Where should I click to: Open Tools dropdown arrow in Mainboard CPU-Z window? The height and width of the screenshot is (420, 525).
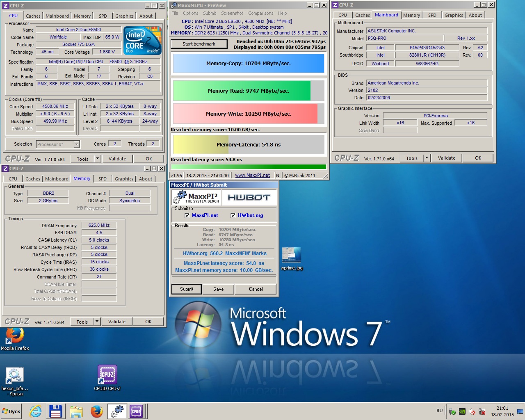tap(427, 158)
